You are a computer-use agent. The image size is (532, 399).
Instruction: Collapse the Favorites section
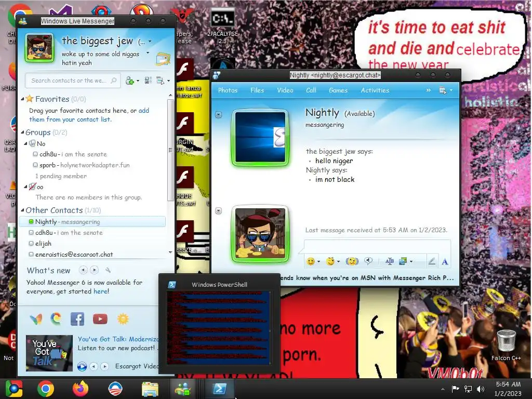[22, 99]
